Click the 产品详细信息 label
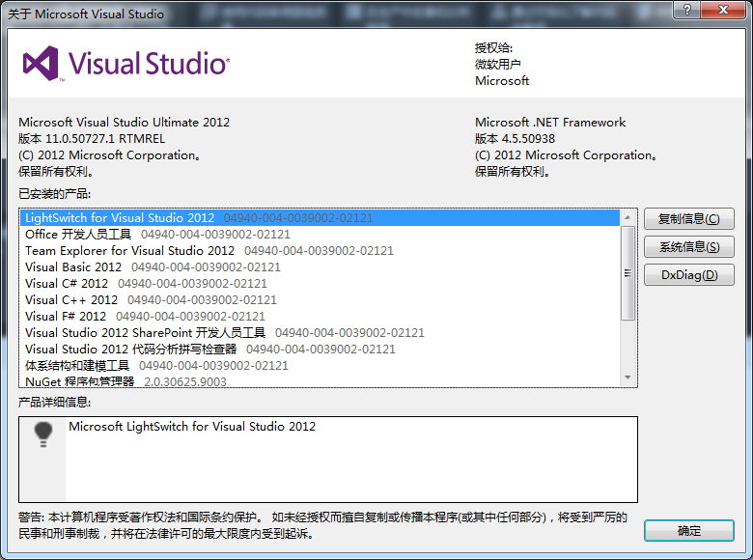This screenshot has height=560, width=753. [x=54, y=402]
